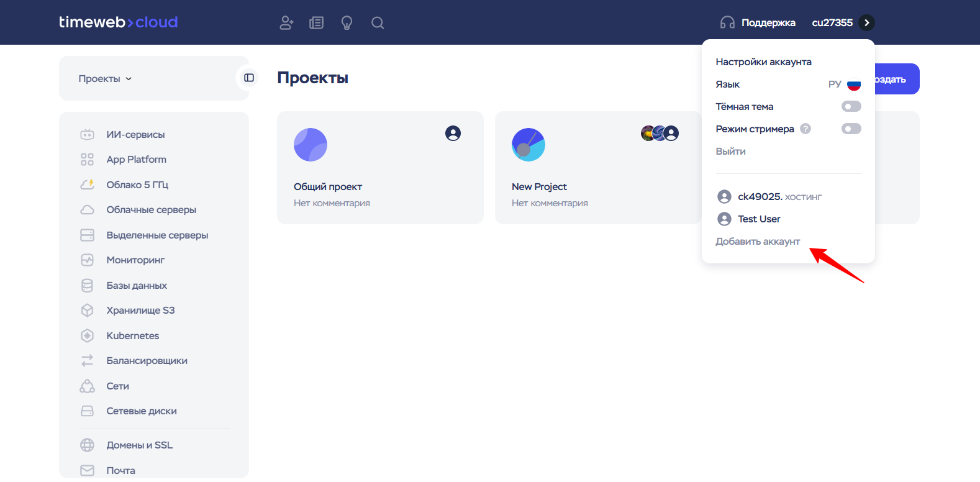
Task: Select Выйти to log out
Action: point(731,152)
